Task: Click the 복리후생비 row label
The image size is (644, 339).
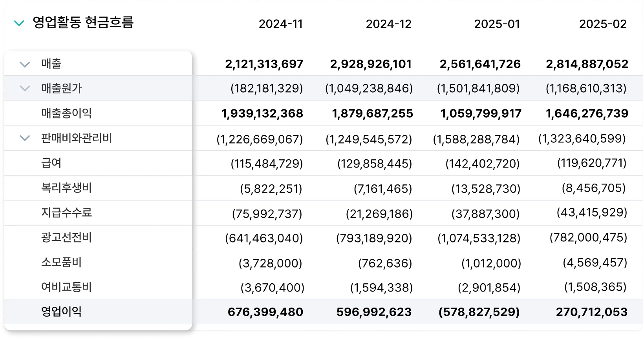Action: point(66,188)
